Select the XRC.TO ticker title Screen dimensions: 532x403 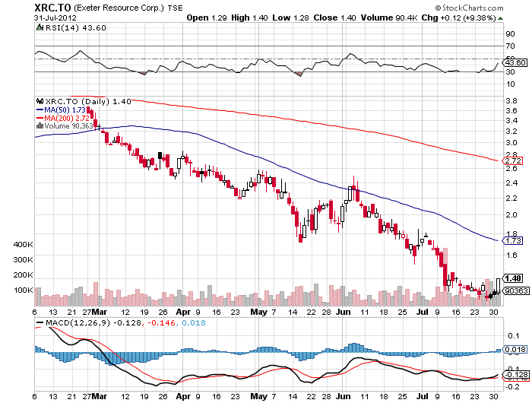tap(52, 7)
